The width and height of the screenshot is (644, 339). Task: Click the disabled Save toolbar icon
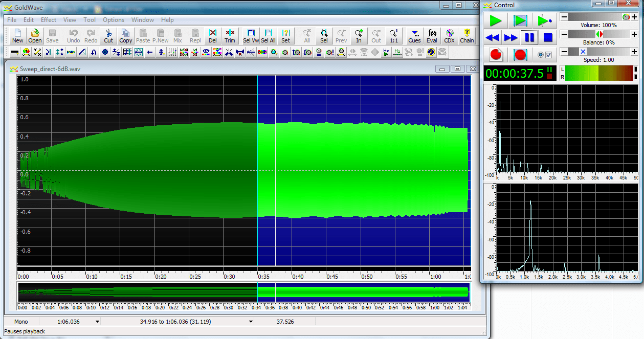tap(52, 35)
